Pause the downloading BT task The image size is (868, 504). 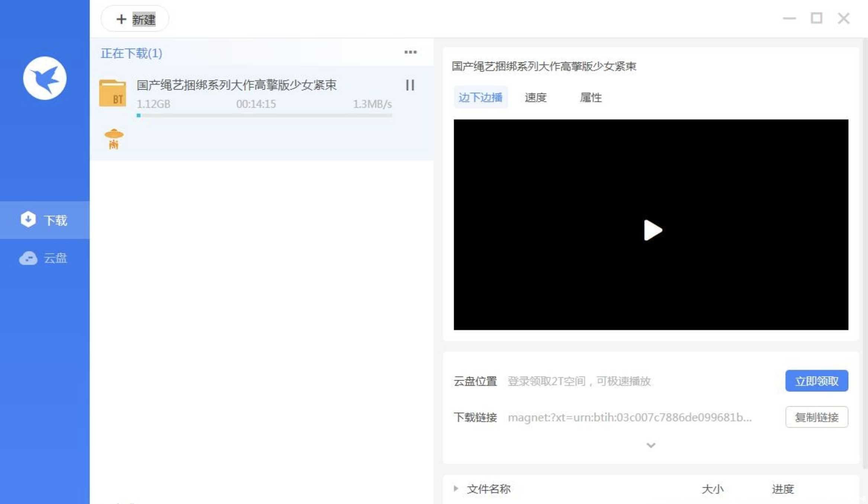coord(410,85)
